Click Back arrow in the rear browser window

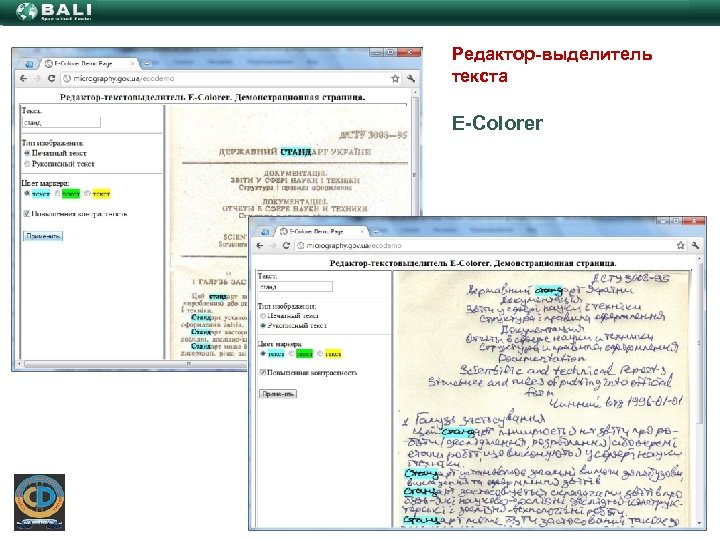[23, 79]
